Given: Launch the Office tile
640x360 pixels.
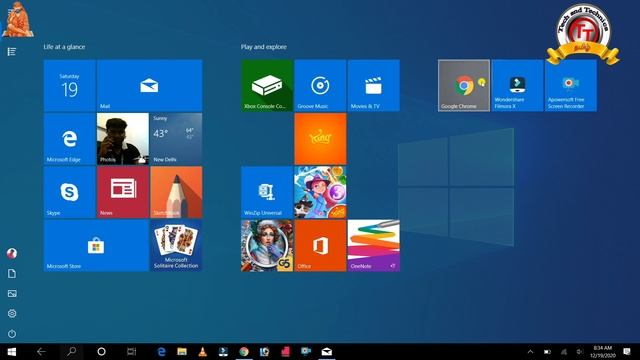Looking at the screenshot, I should coord(320,246).
